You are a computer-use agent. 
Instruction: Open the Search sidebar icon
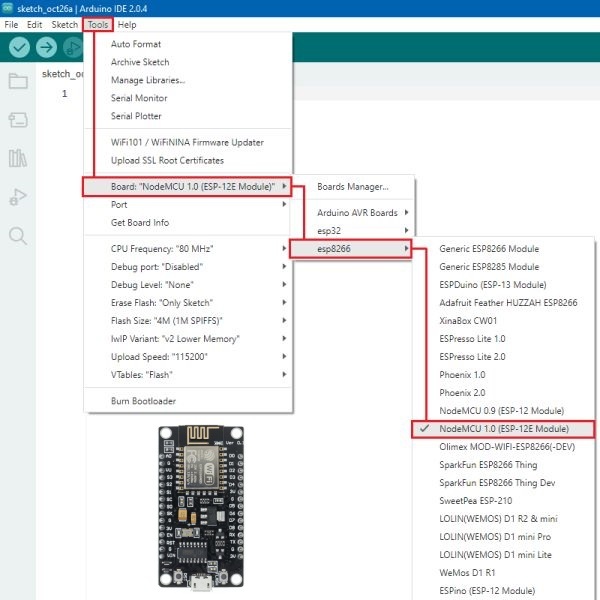click(x=18, y=236)
